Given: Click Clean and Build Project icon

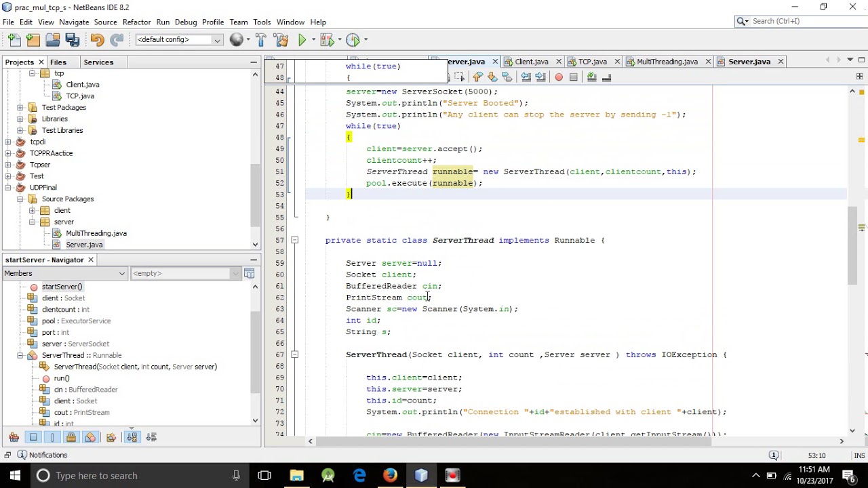Looking at the screenshot, I should [x=281, y=40].
